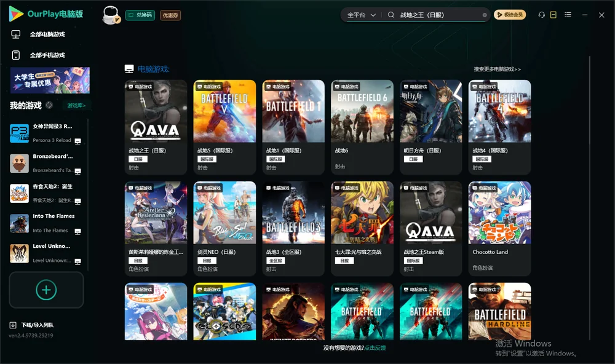Open the customer service headset icon
Screen dimensions: 615x364
tap(541, 15)
